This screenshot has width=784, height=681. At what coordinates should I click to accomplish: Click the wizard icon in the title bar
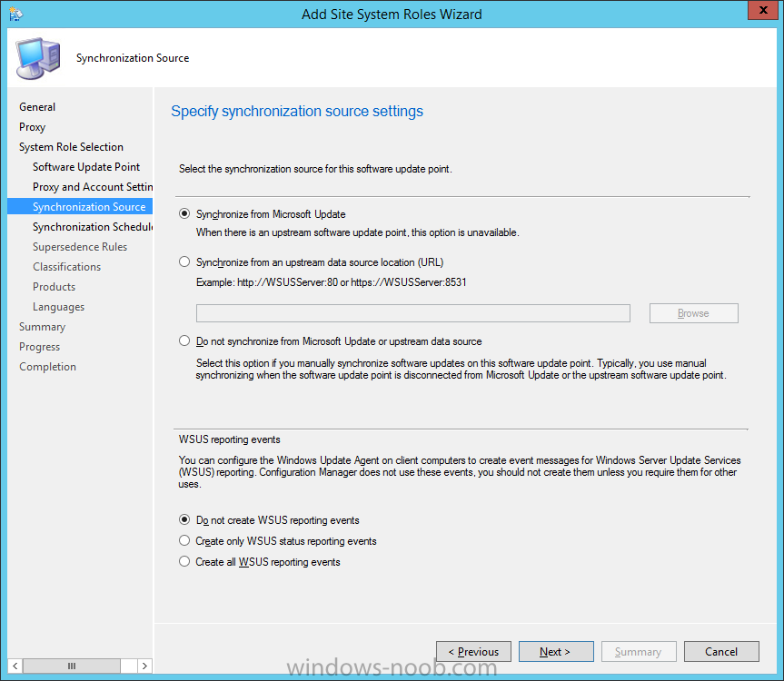pyautogui.click(x=15, y=14)
